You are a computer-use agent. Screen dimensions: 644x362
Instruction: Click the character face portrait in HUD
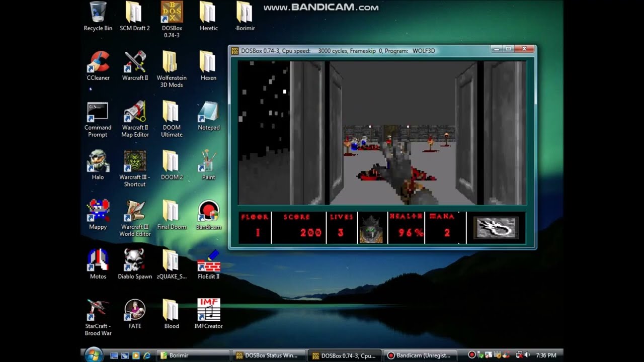click(371, 228)
